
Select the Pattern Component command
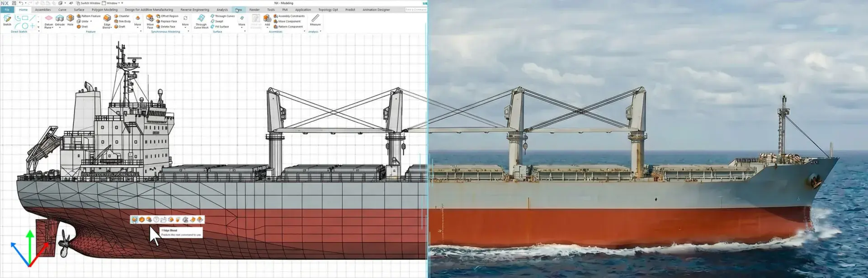pos(288,27)
